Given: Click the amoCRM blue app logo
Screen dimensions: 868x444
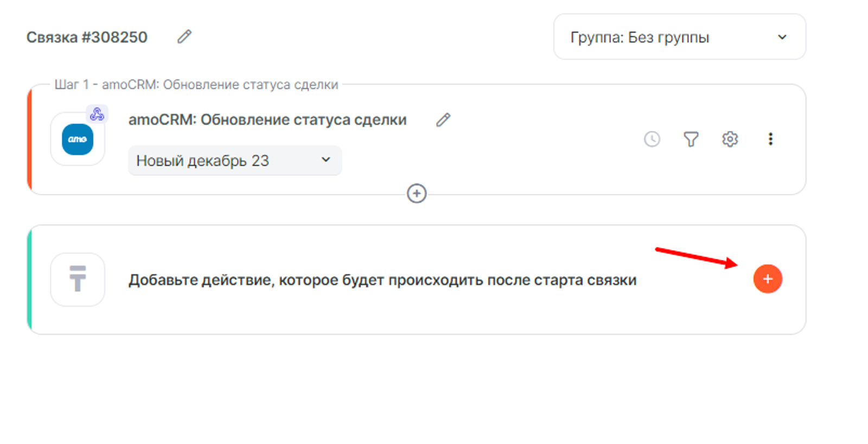Looking at the screenshot, I should point(78,139).
